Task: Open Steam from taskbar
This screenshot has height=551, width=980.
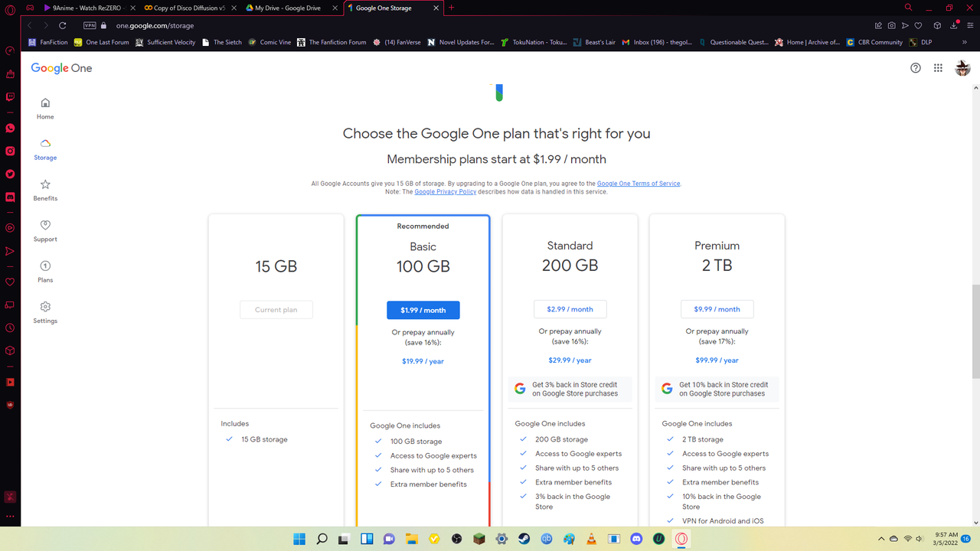Action: point(524,539)
